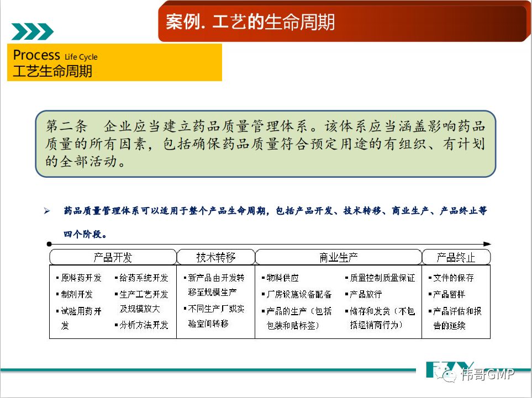Click the arrow bullet before 药品质量管理体系

pos(48,211)
